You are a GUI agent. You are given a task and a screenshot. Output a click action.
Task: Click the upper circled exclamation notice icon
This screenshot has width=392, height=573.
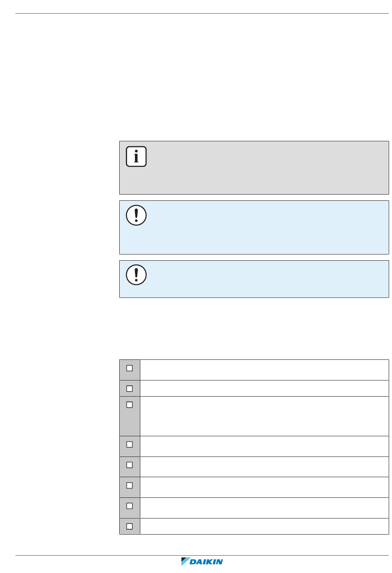pyautogui.click(x=136, y=215)
